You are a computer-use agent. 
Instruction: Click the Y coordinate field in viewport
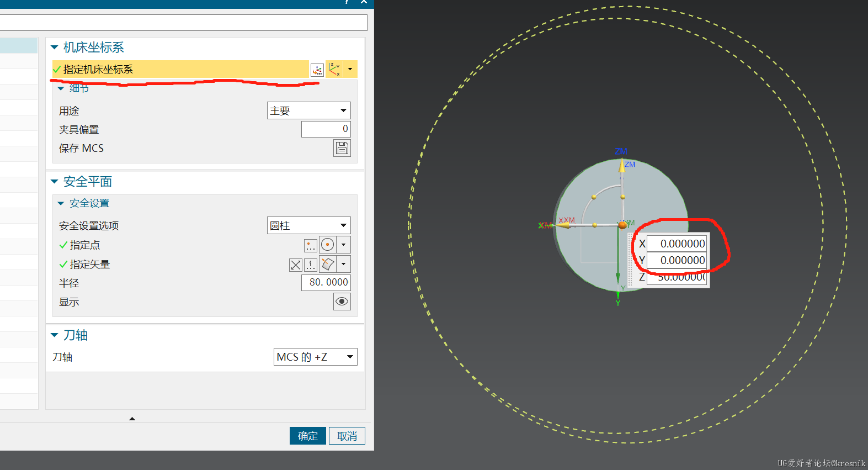pos(677,260)
